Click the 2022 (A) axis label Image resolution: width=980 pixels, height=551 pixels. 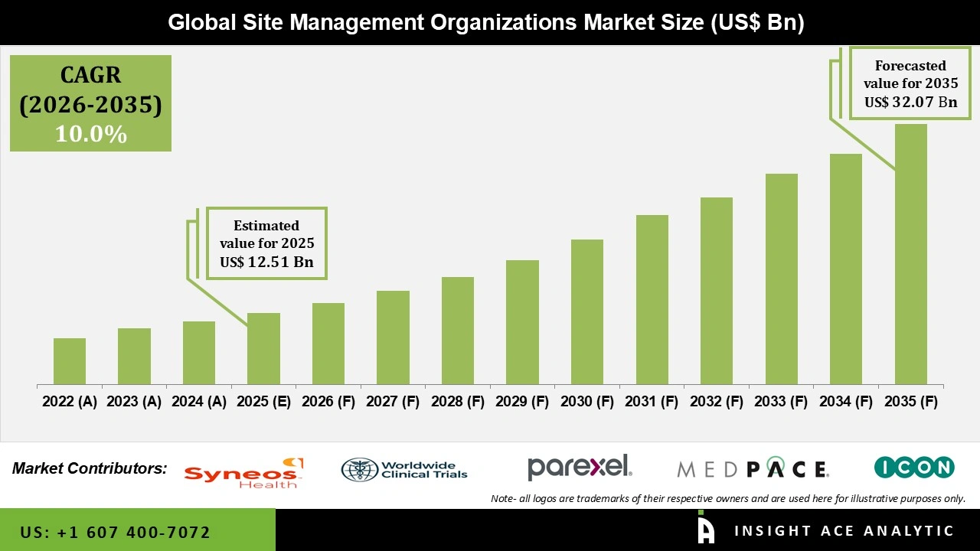pyautogui.click(x=68, y=401)
